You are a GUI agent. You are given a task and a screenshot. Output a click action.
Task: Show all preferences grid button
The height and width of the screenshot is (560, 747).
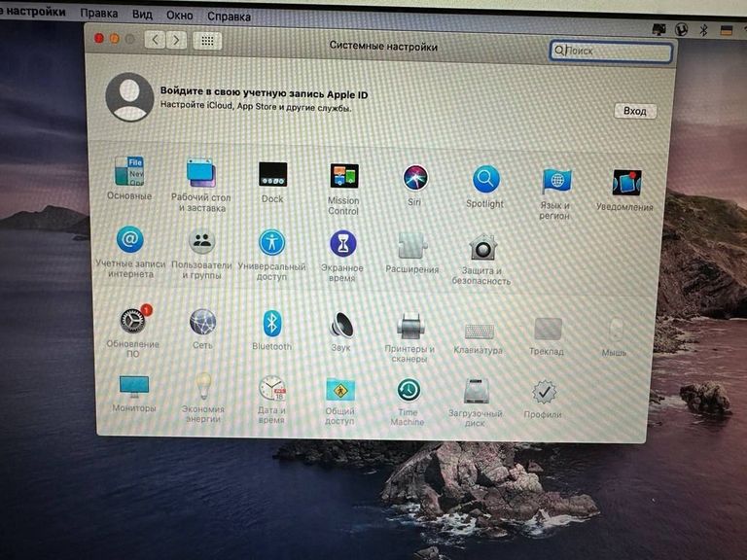pyautogui.click(x=207, y=41)
